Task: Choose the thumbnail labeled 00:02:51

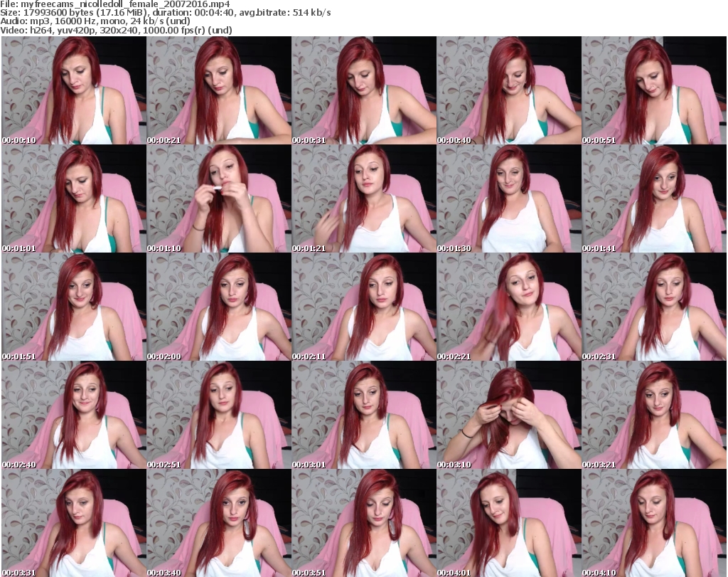Action: (x=219, y=415)
